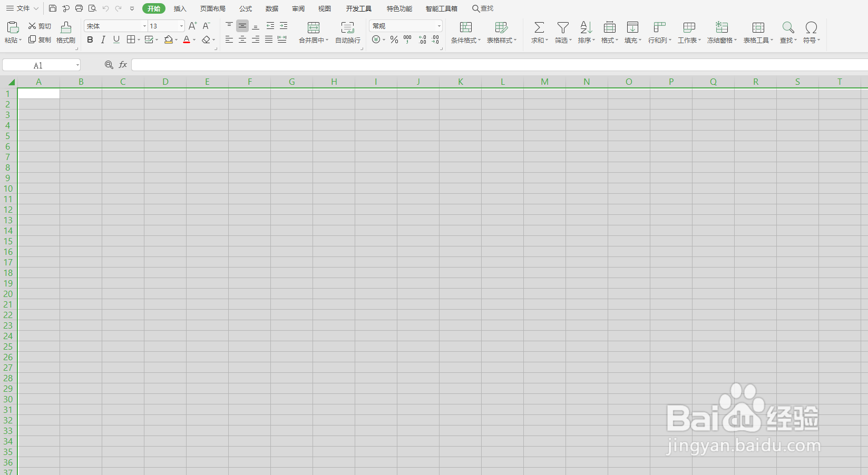Click the increase indent icon
868x475 pixels.
click(x=284, y=26)
